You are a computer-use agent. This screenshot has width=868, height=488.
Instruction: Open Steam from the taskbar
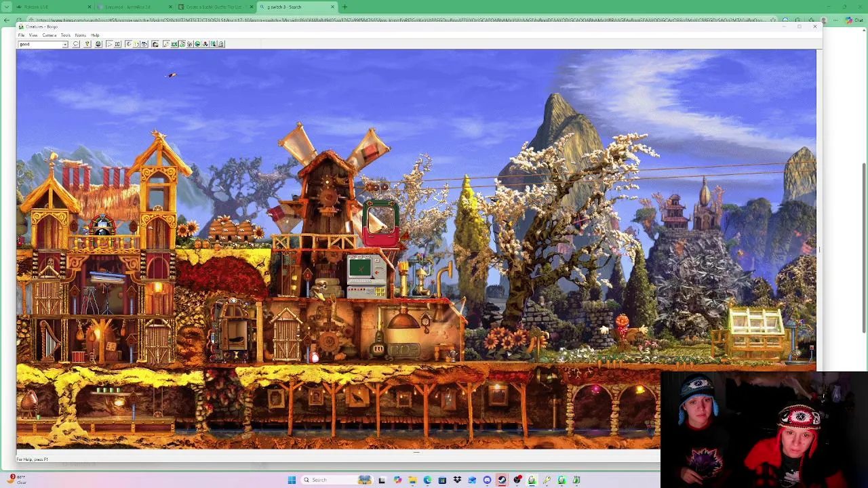click(x=502, y=480)
